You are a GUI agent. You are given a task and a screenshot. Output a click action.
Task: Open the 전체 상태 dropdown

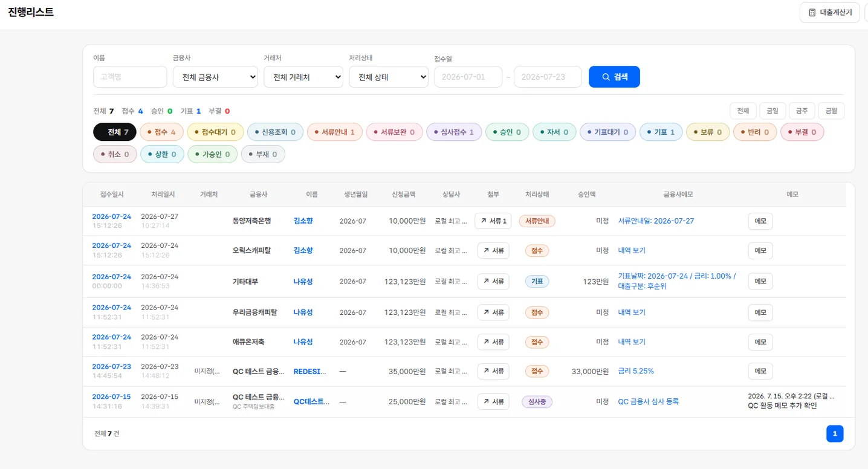pos(389,77)
